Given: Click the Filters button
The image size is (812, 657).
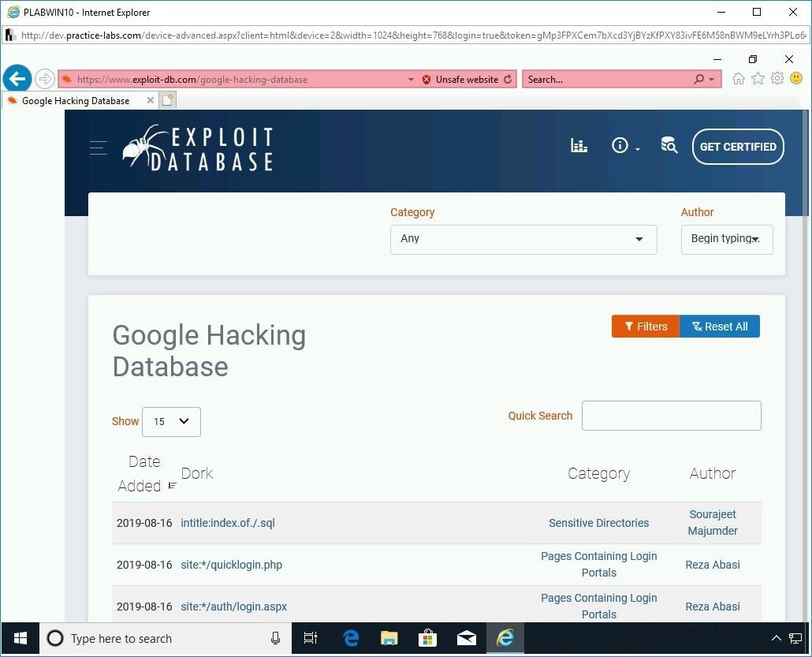Looking at the screenshot, I should point(645,326).
